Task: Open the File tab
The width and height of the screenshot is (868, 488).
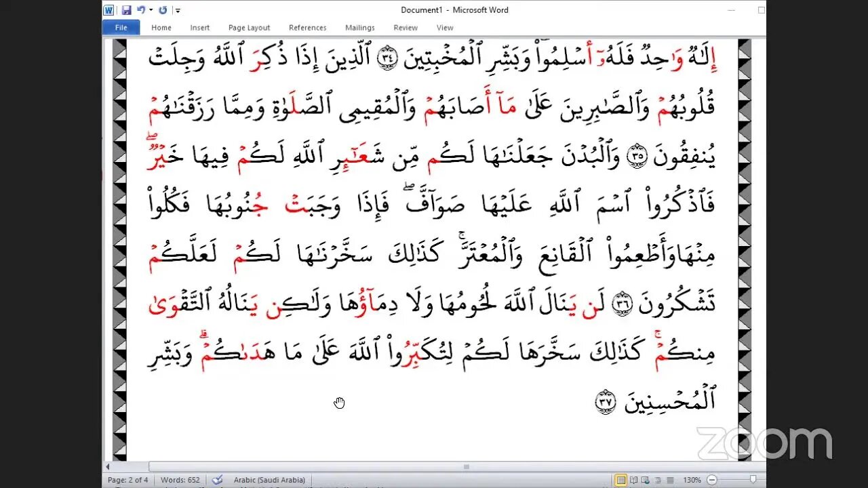Action: 121,28
